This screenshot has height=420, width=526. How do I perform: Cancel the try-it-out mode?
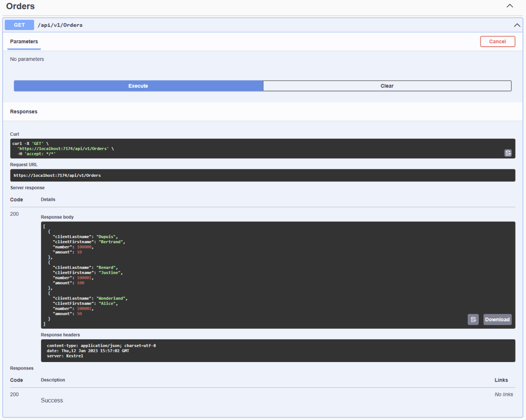point(497,42)
